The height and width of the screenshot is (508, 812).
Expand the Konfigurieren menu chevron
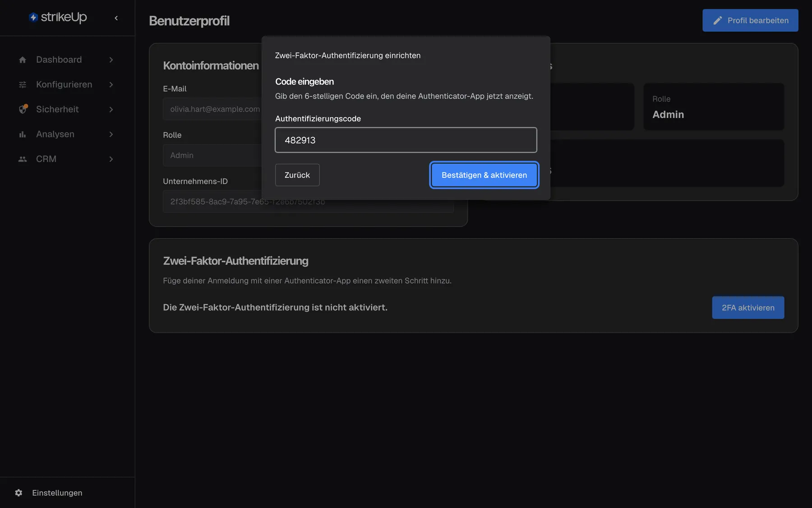[x=111, y=84]
